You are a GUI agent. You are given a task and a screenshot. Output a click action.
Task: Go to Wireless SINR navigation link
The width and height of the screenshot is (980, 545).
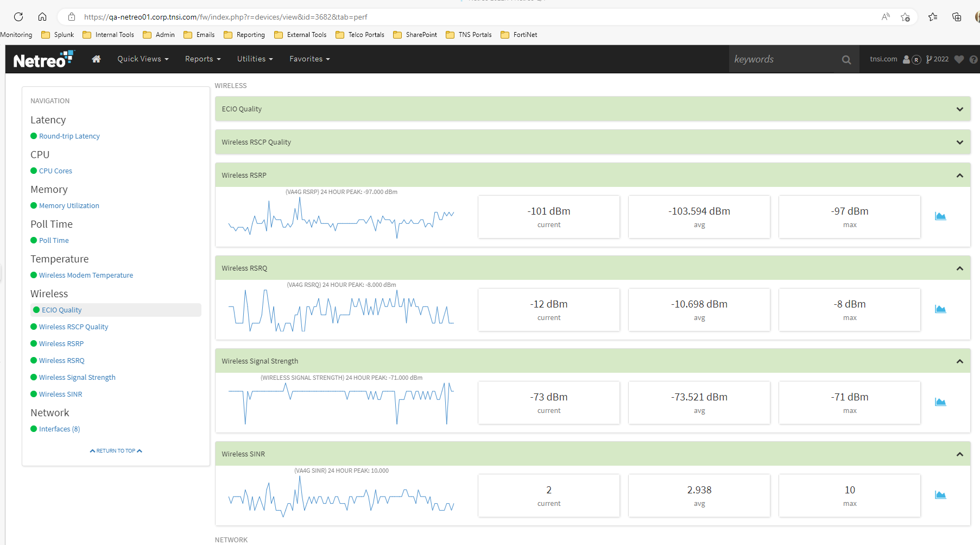pos(60,394)
